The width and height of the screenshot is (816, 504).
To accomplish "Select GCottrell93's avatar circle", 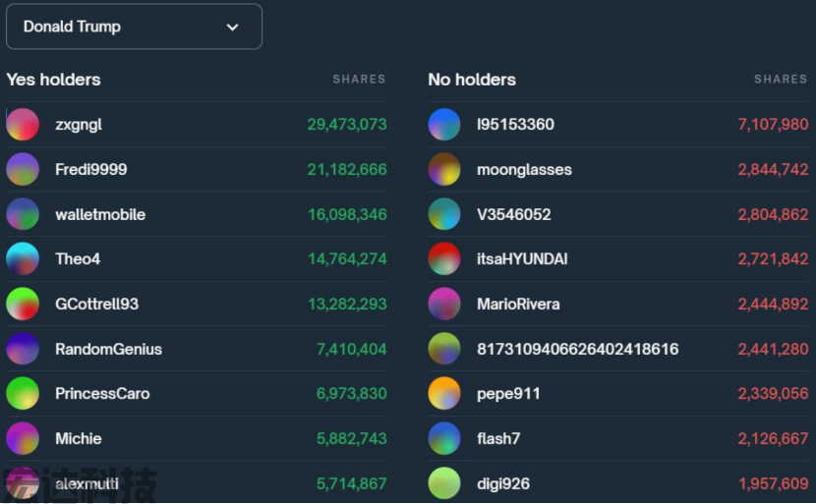I will coord(23,304).
